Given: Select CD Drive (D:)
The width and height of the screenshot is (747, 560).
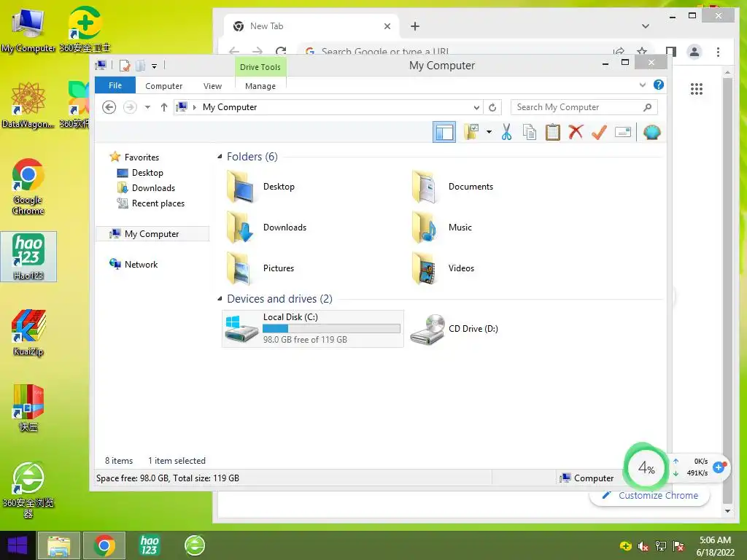Looking at the screenshot, I should tap(454, 329).
